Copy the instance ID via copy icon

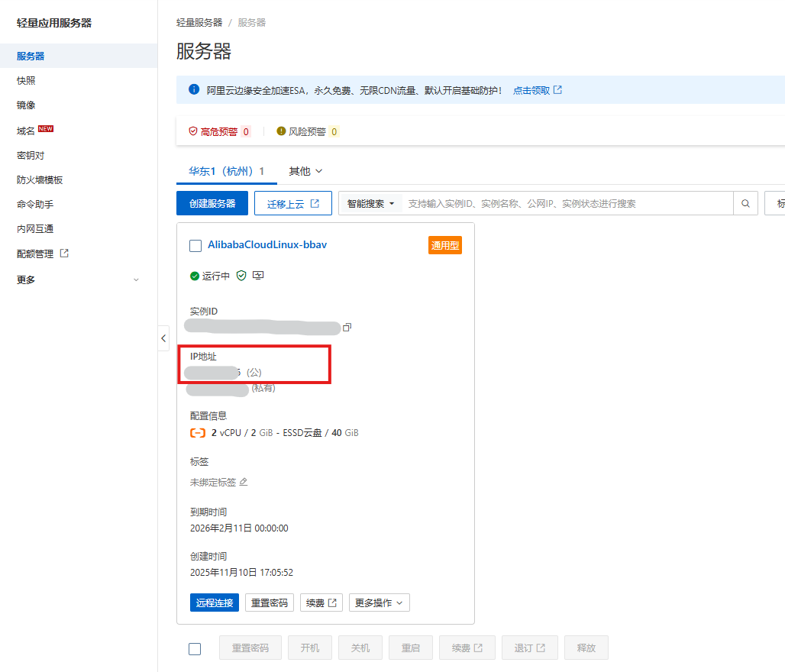pyautogui.click(x=347, y=327)
